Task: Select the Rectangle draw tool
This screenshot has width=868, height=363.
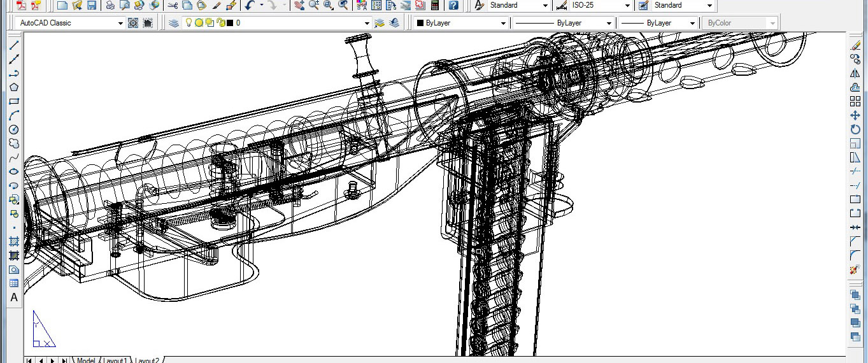Action: (x=14, y=101)
